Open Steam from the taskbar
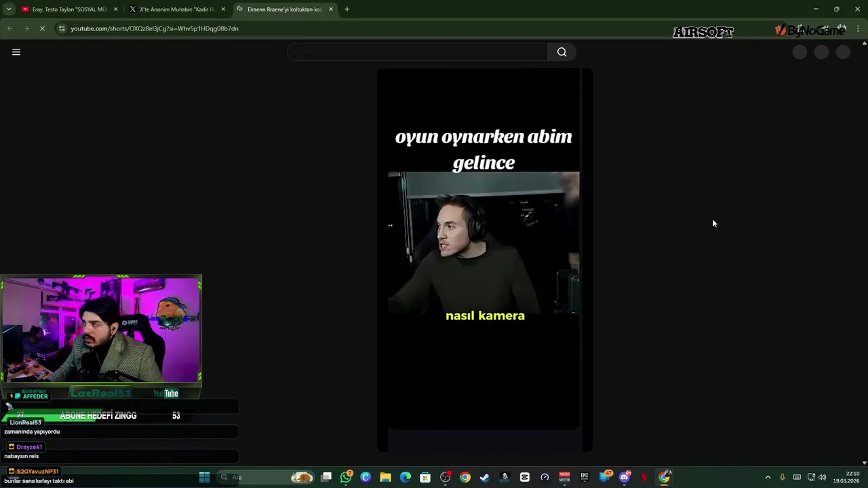 485,477
